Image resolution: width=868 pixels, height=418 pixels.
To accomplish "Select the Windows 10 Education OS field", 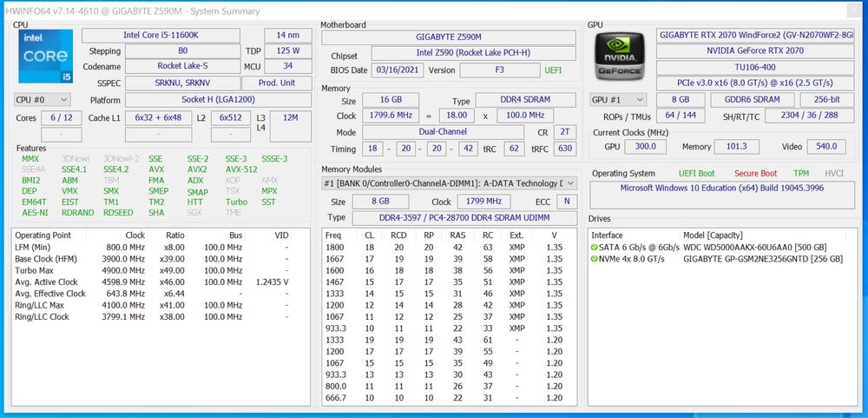I will coord(722,195).
